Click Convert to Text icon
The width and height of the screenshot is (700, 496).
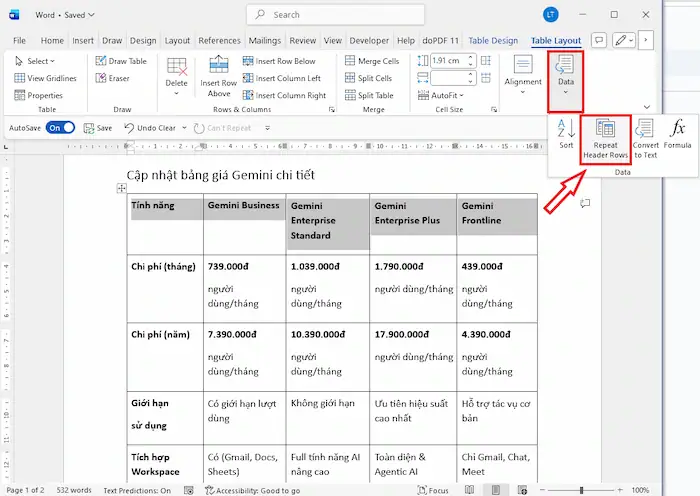click(x=645, y=139)
